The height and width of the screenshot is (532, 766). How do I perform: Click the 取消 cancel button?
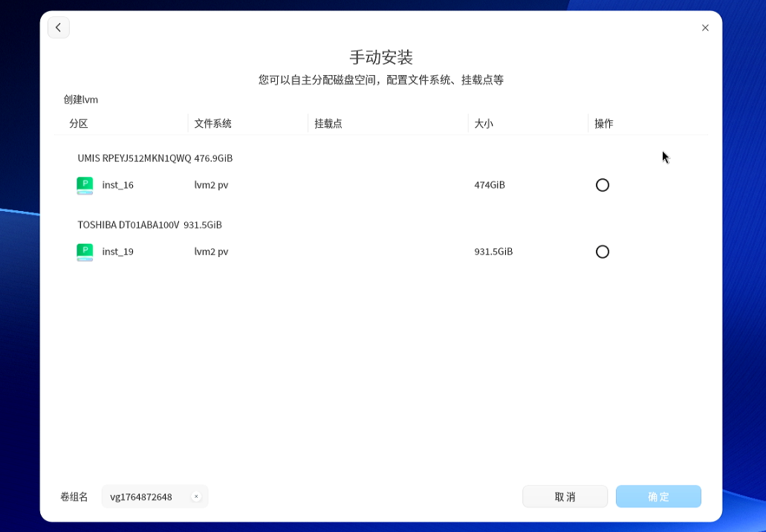(x=565, y=496)
